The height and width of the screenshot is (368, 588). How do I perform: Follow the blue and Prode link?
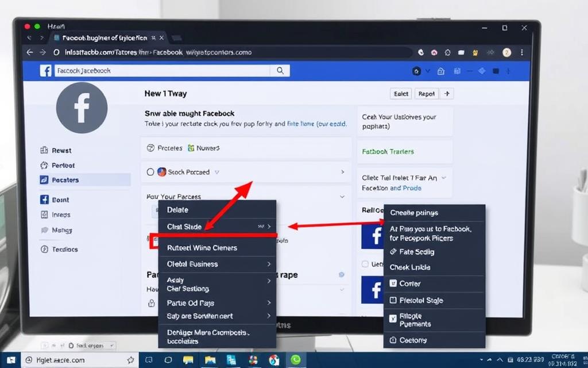point(406,188)
